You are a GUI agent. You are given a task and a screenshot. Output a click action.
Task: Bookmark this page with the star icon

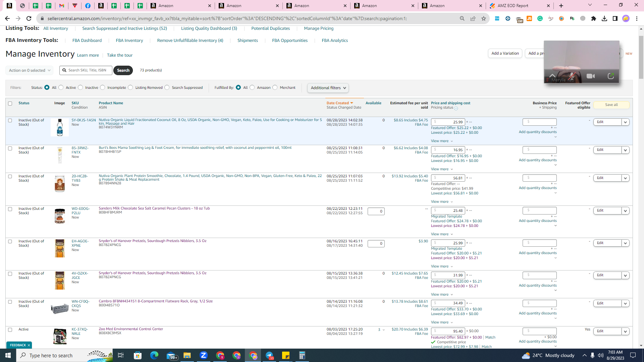click(484, 18)
